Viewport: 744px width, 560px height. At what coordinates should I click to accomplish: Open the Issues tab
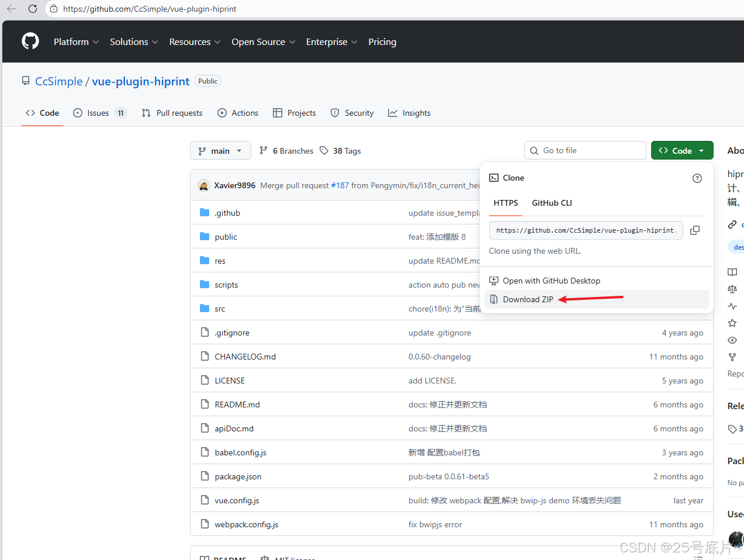99,113
